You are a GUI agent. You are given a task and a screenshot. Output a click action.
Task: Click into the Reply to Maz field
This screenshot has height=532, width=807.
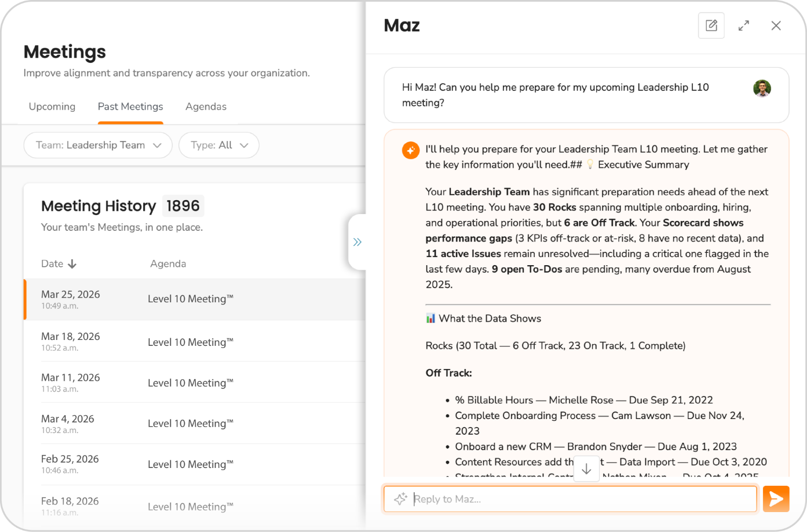(538, 499)
